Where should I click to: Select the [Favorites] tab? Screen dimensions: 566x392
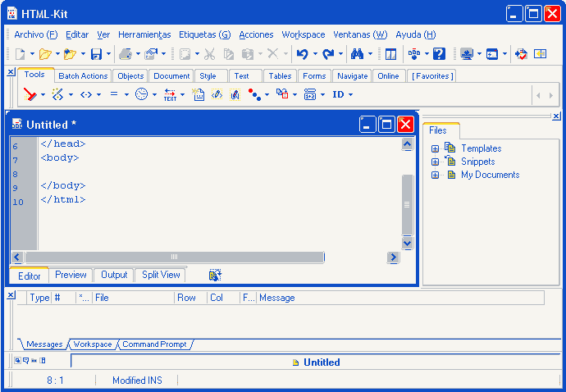pyautogui.click(x=432, y=76)
